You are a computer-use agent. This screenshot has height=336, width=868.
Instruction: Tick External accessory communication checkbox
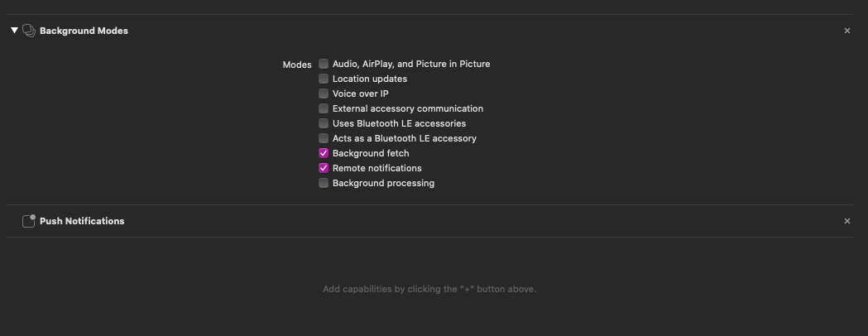(324, 108)
